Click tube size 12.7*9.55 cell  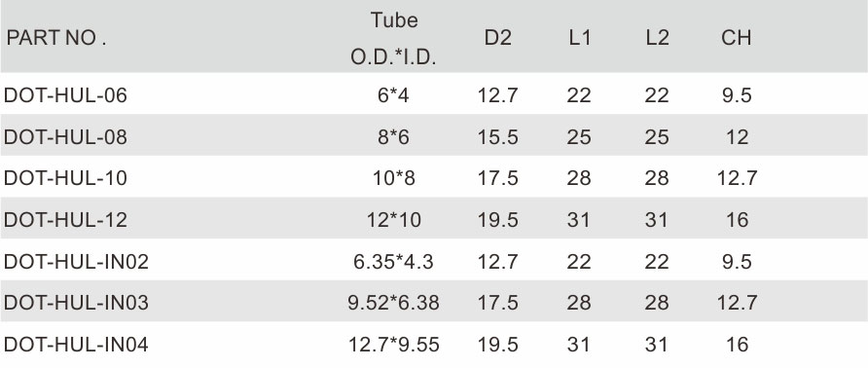click(393, 345)
